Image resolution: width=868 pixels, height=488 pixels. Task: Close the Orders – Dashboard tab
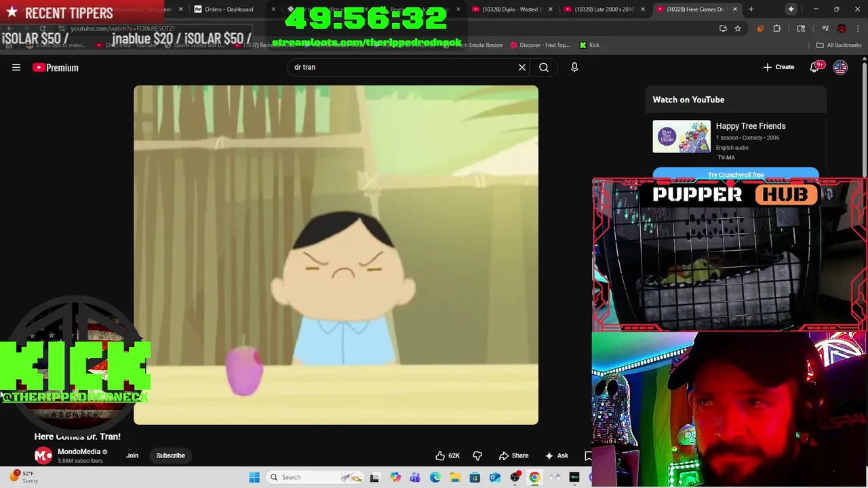coord(273,9)
